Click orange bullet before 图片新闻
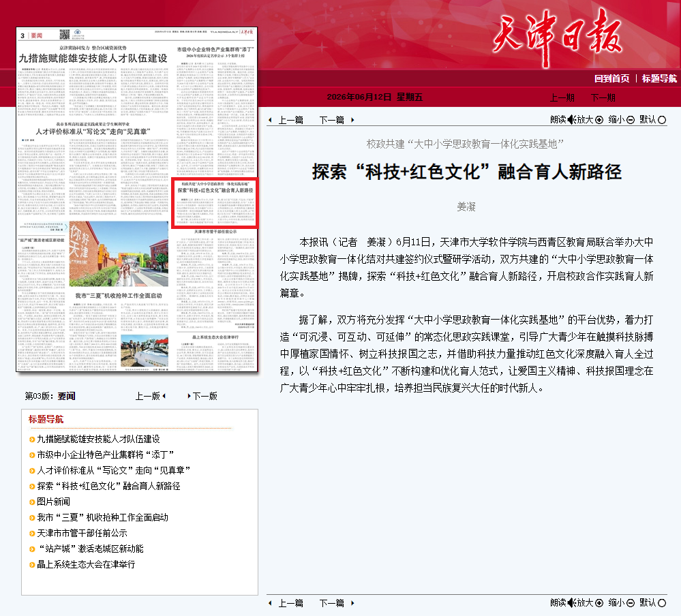This screenshot has width=681, height=616. point(32,502)
